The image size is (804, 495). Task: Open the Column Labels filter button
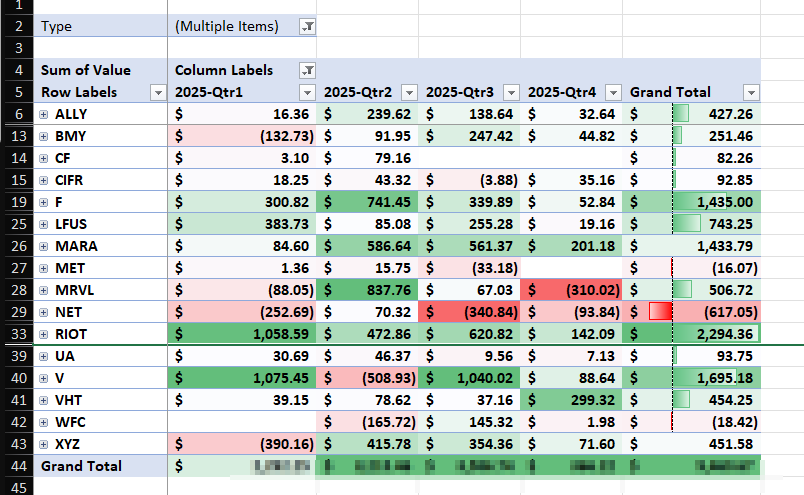307,70
